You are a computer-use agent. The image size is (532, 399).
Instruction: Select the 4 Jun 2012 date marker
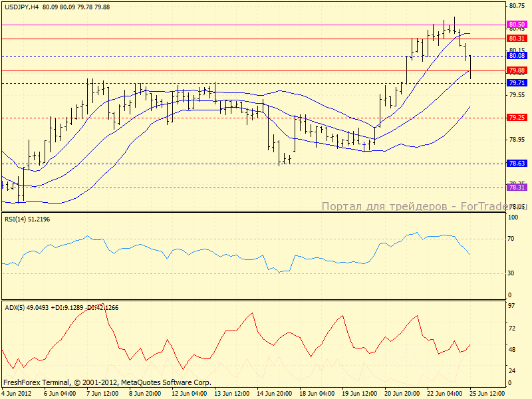(17, 393)
